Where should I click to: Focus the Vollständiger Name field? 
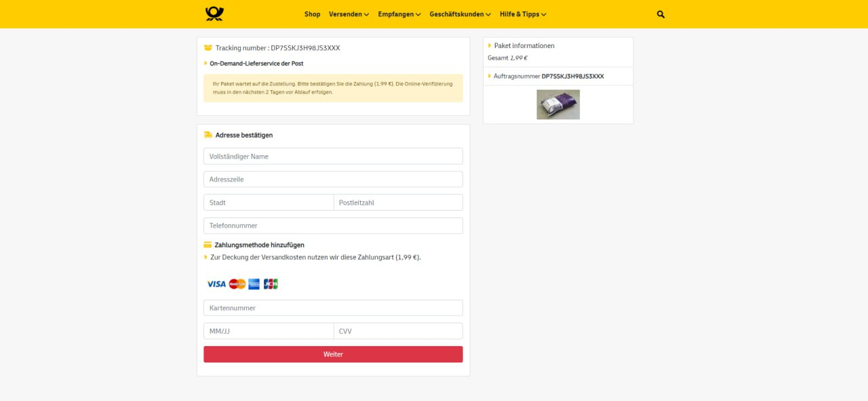333,156
